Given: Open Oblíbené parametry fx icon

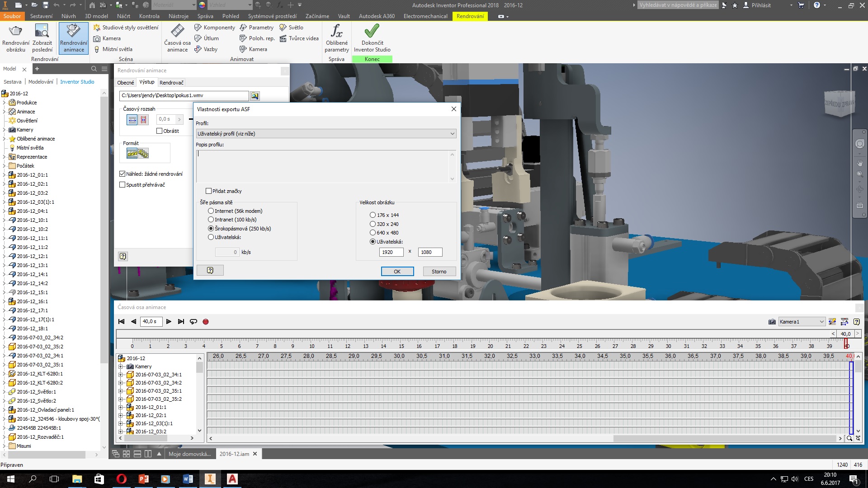Looking at the screenshot, I should click(336, 31).
